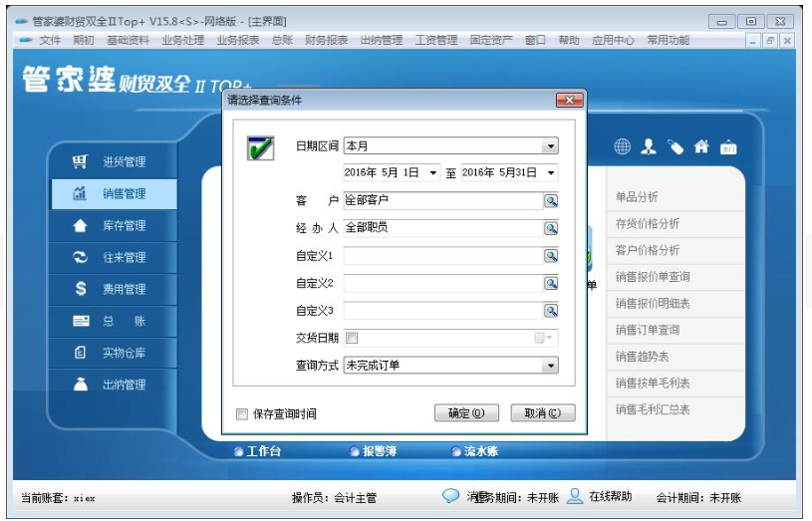Open 在线帮助 person icon in status bar
This screenshot has width=812, height=521.
click(x=574, y=496)
